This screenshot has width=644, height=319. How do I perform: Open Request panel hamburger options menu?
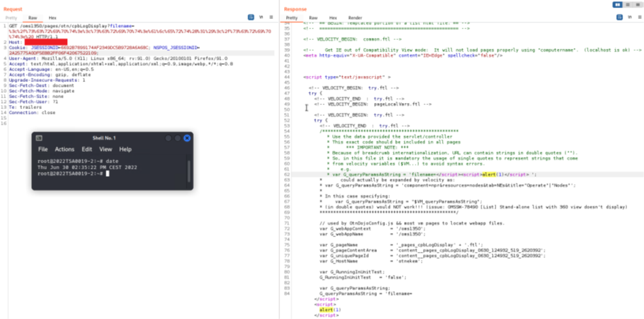coord(271,17)
